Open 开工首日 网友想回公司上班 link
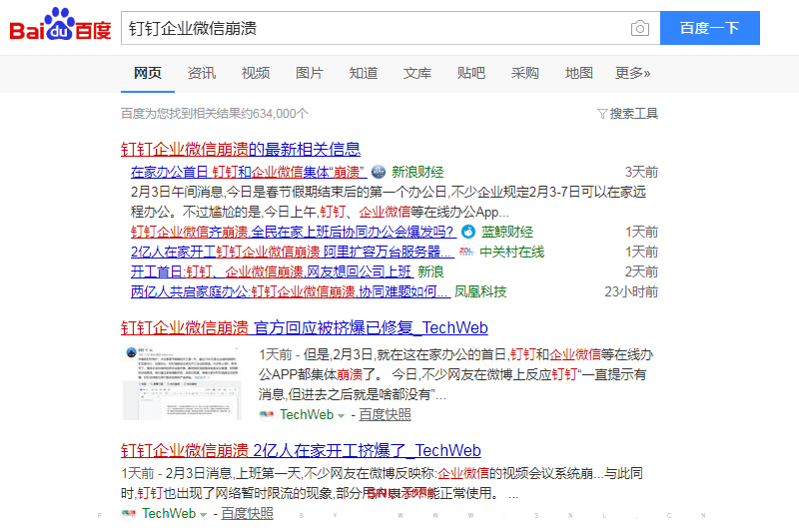Viewport: 799px width, 532px height. (272, 271)
